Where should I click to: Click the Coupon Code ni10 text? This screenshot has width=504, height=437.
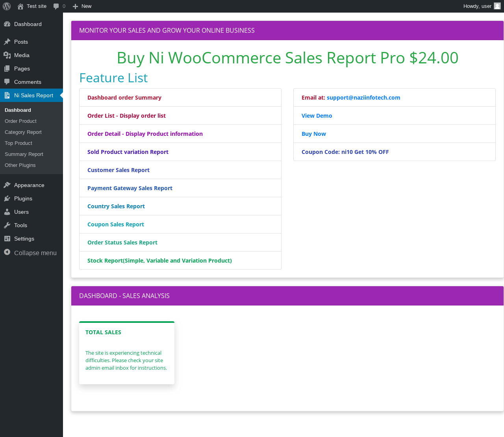point(345,152)
